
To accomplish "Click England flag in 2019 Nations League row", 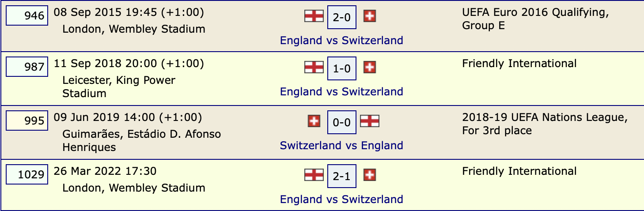I will tap(370, 121).
